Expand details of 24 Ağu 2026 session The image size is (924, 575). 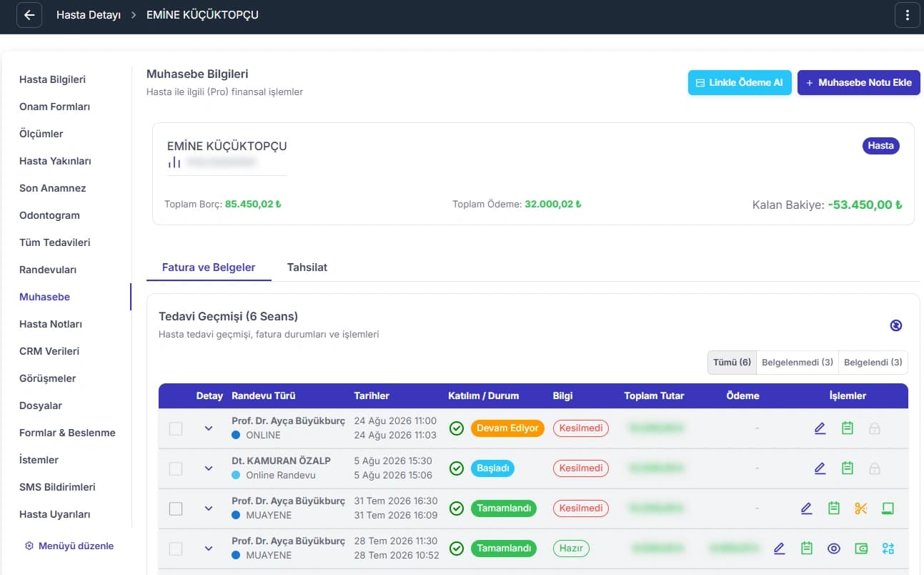pyautogui.click(x=209, y=428)
